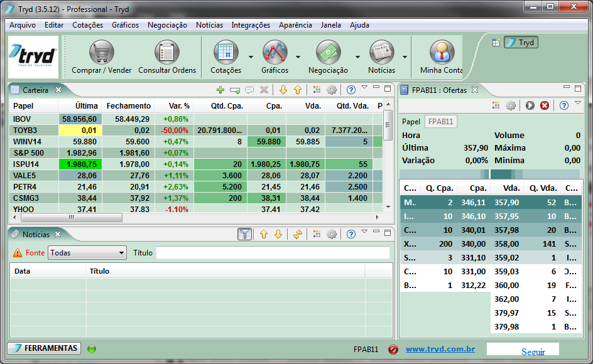The width and height of the screenshot is (593, 364).
Task: Minimize the Notícias panel
Action: click(x=376, y=232)
